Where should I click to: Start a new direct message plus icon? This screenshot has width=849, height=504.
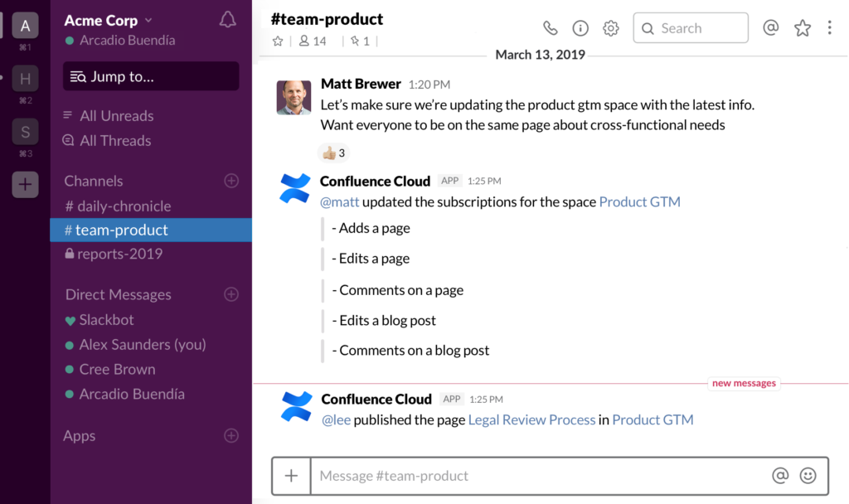tap(231, 294)
